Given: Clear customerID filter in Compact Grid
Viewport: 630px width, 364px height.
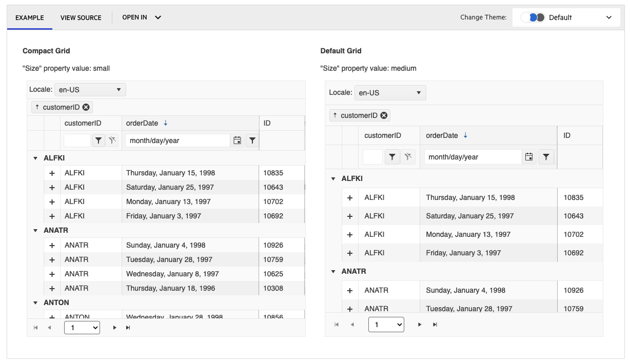Looking at the screenshot, I should (x=113, y=140).
